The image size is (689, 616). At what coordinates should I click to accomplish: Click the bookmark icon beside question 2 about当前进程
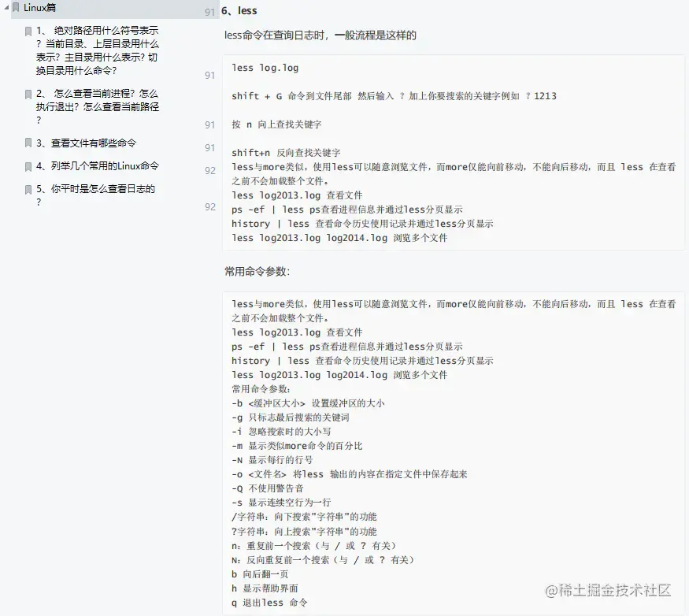(28, 93)
